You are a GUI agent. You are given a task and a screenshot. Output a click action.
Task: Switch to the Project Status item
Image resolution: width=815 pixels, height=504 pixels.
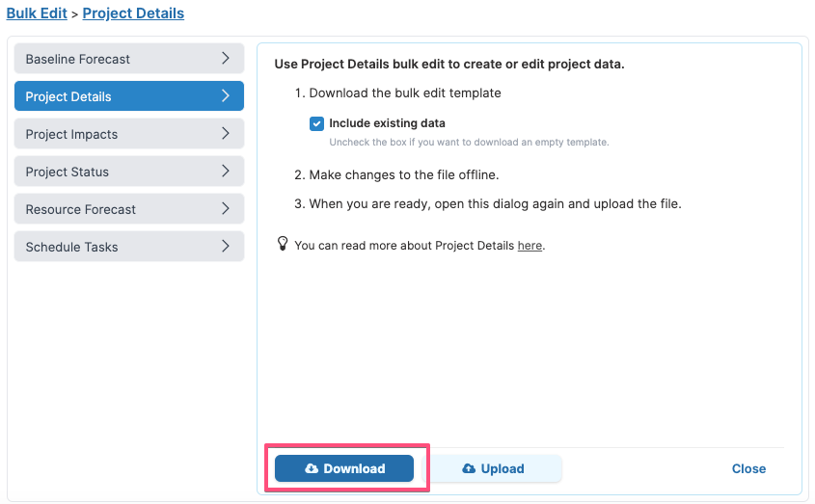click(129, 172)
